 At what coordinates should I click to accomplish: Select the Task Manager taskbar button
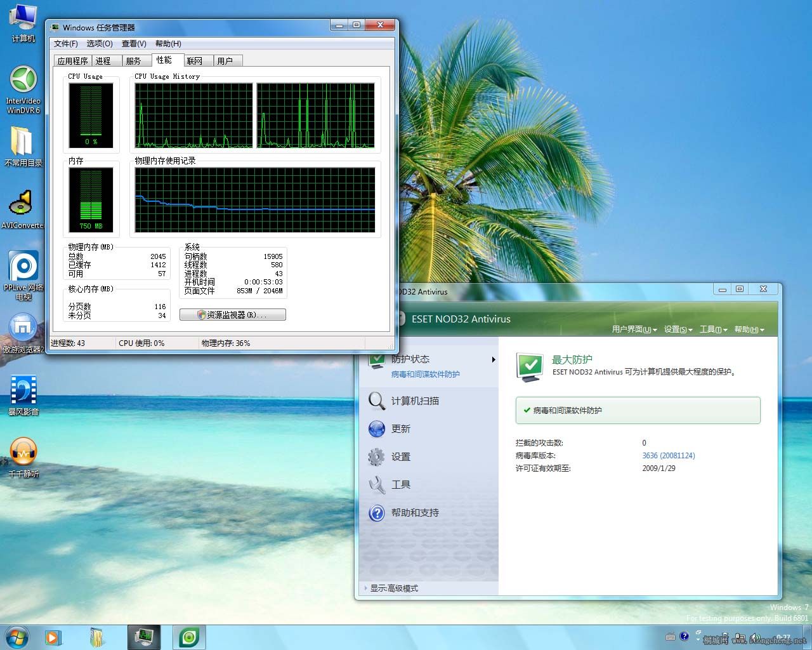point(144,637)
